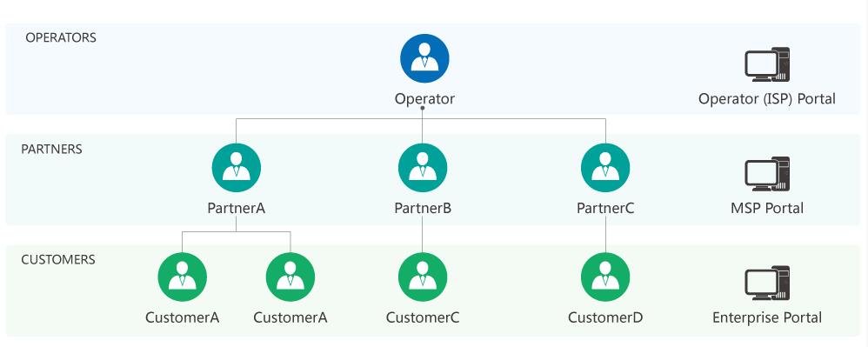868x347 pixels.
Task: Click the leftmost CustomerA green icon
Action: pyautogui.click(x=182, y=277)
